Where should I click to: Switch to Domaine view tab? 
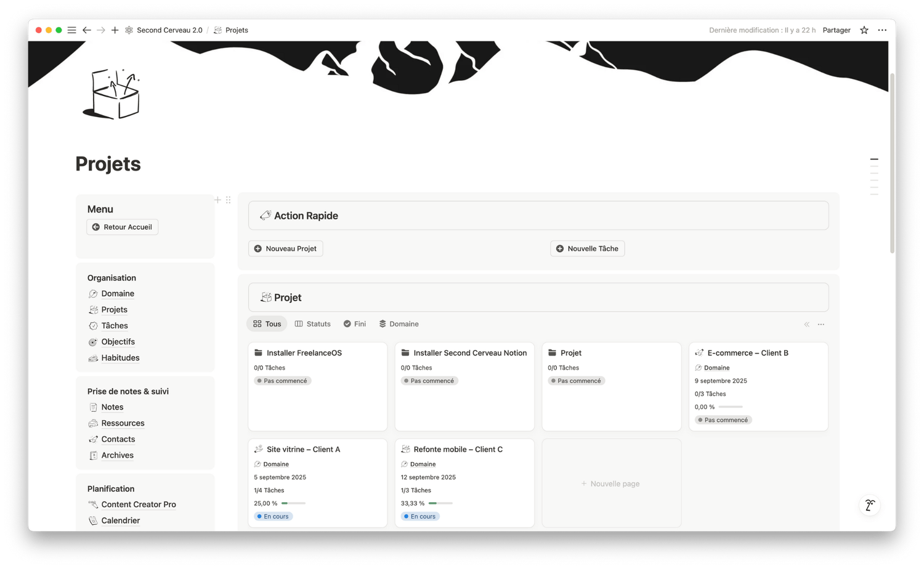coord(399,324)
